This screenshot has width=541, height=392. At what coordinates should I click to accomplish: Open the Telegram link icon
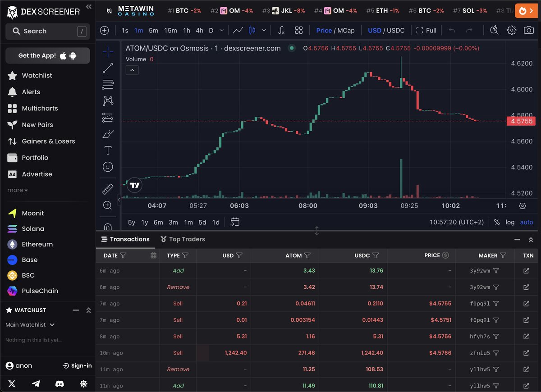pos(36,383)
